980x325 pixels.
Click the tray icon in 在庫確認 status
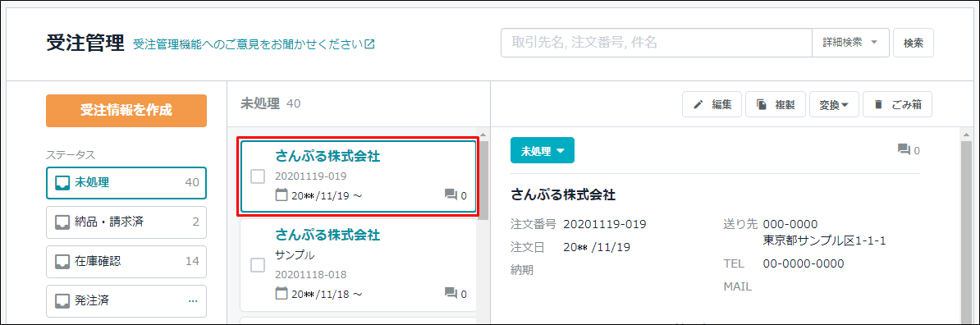[x=62, y=261]
